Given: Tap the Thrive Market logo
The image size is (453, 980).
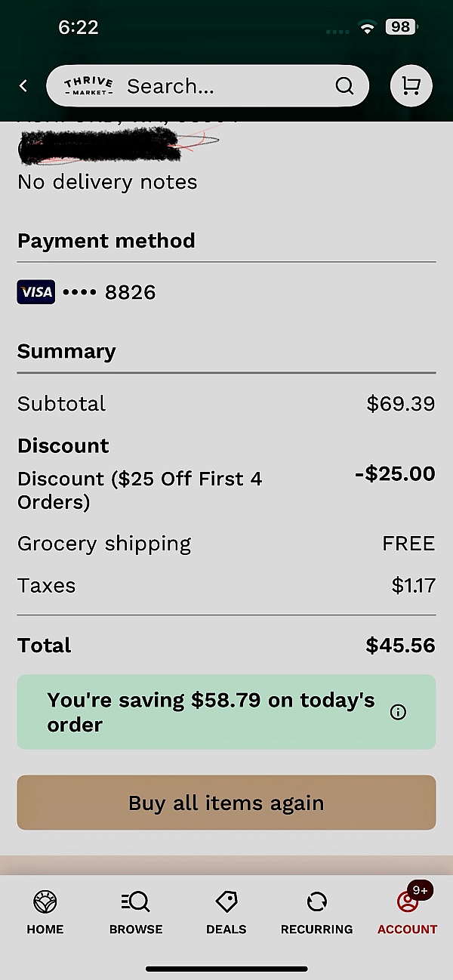Looking at the screenshot, I should click(88, 86).
